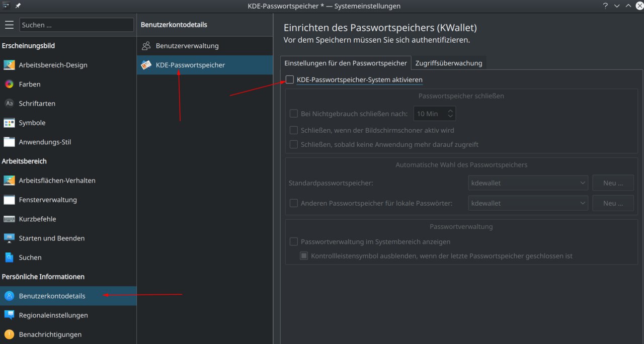Click the Fensterverwaltung icon
The width and height of the screenshot is (644, 344).
pyautogui.click(x=9, y=200)
